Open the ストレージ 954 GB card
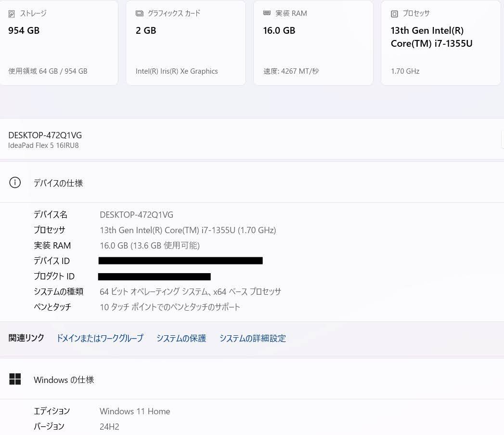Viewport: 504px width, 435px height. (59, 43)
